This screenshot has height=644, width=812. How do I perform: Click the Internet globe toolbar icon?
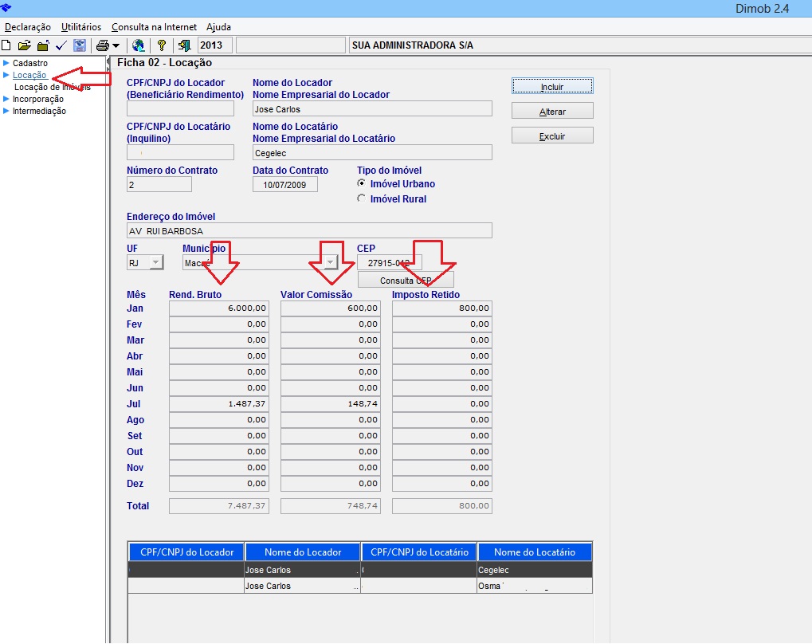click(x=139, y=45)
